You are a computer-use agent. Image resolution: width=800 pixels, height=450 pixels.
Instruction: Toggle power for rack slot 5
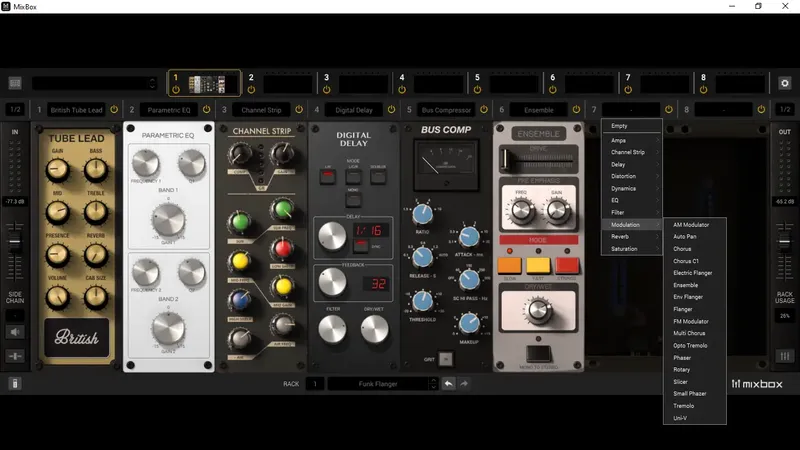[x=477, y=89]
